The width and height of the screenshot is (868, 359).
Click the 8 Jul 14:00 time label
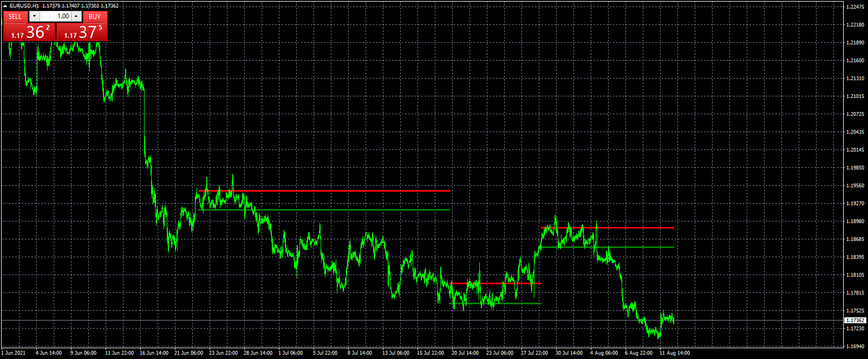[360, 353]
